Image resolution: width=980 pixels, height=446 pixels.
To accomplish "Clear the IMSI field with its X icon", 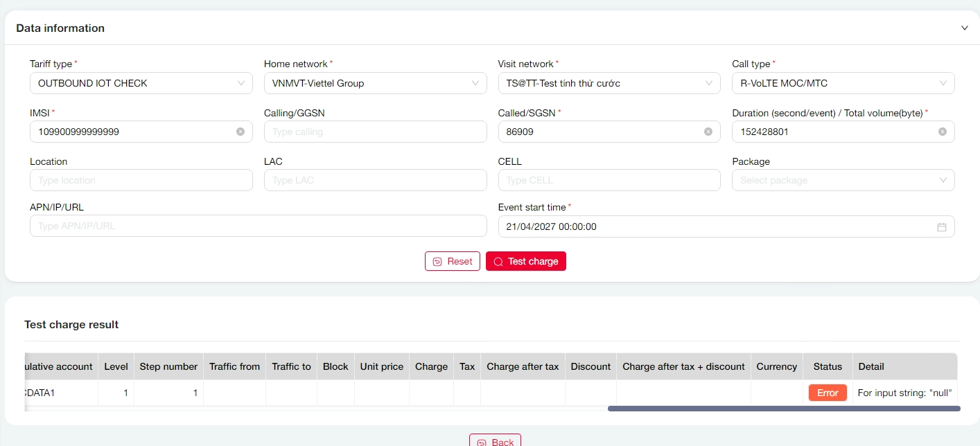I will [240, 132].
